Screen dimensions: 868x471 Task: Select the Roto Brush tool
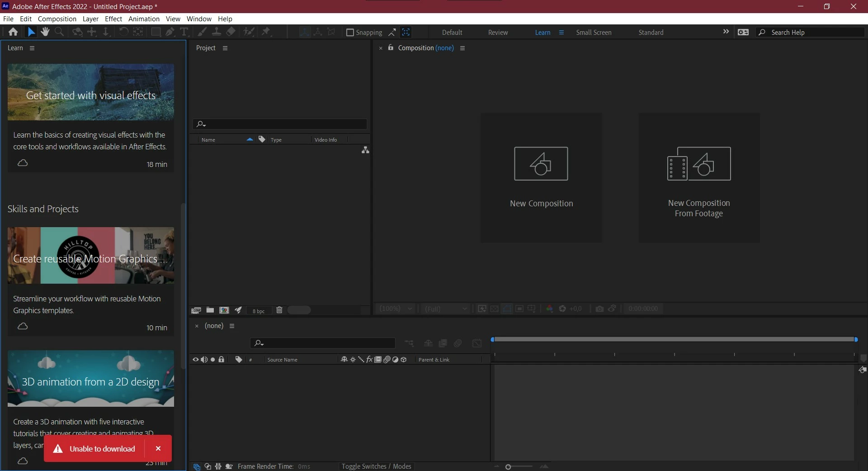249,32
